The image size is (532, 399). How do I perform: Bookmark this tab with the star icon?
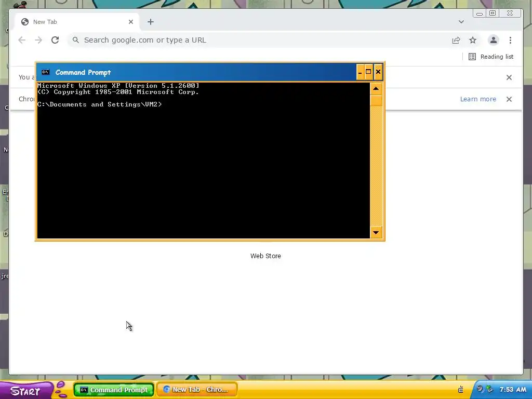coord(473,40)
